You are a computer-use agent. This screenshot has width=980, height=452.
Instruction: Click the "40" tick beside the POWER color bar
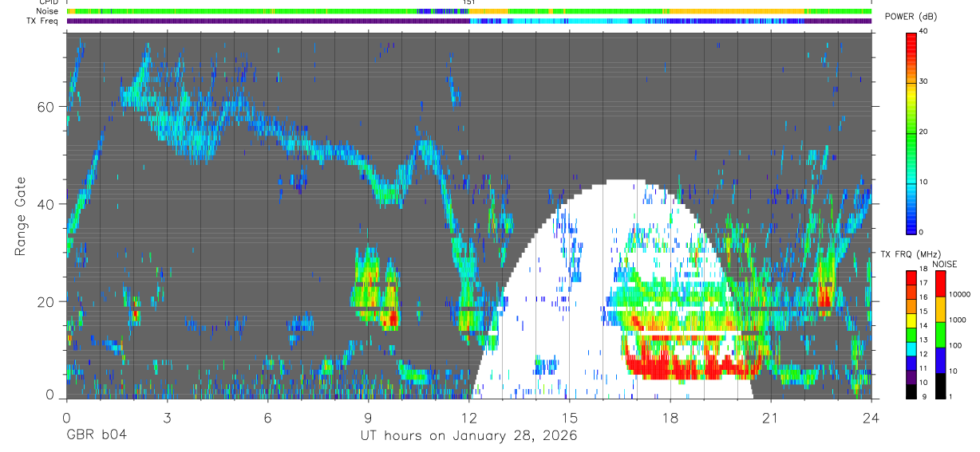click(x=923, y=32)
